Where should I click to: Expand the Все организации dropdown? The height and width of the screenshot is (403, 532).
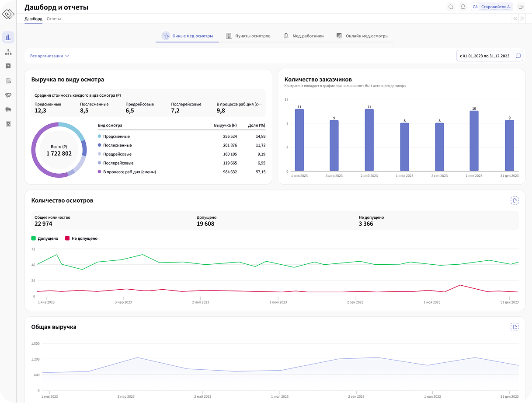coord(50,56)
